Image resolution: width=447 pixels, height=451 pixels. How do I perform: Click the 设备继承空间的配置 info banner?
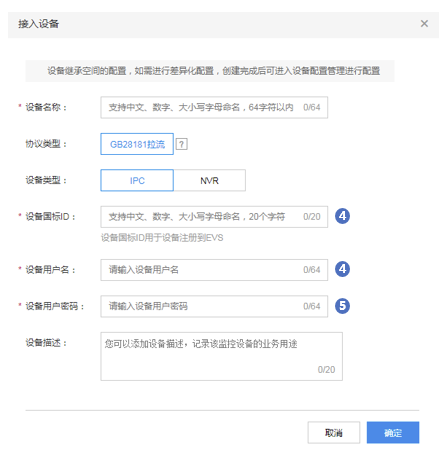(210, 71)
